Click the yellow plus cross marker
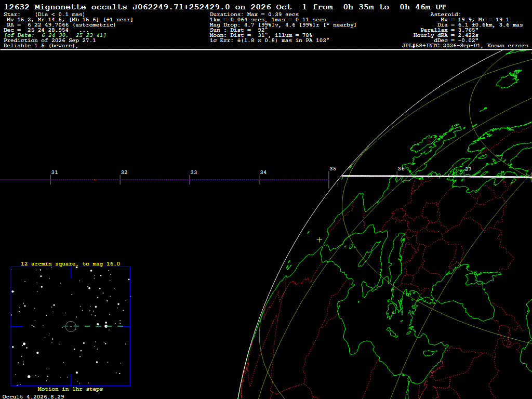532x399 pixels. (x=320, y=240)
